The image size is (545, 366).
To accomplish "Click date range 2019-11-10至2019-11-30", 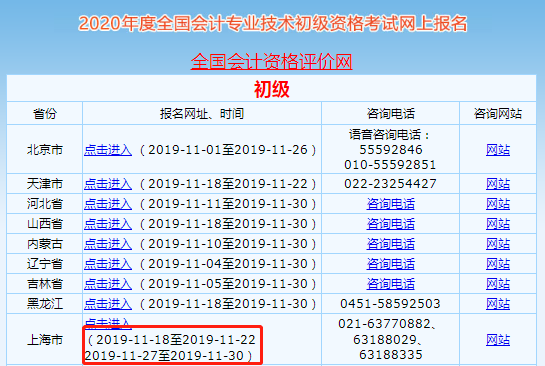I will point(228,244).
